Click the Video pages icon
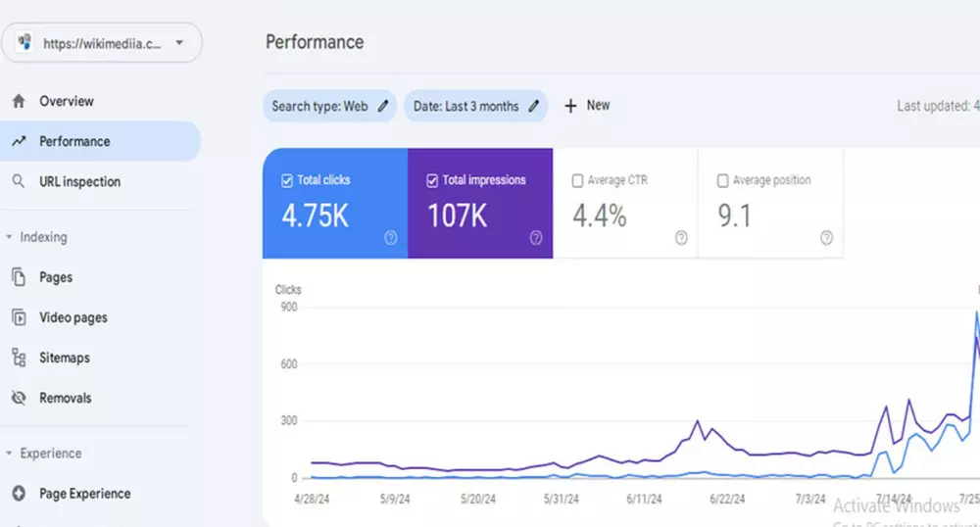The height and width of the screenshot is (527, 980). click(19, 317)
